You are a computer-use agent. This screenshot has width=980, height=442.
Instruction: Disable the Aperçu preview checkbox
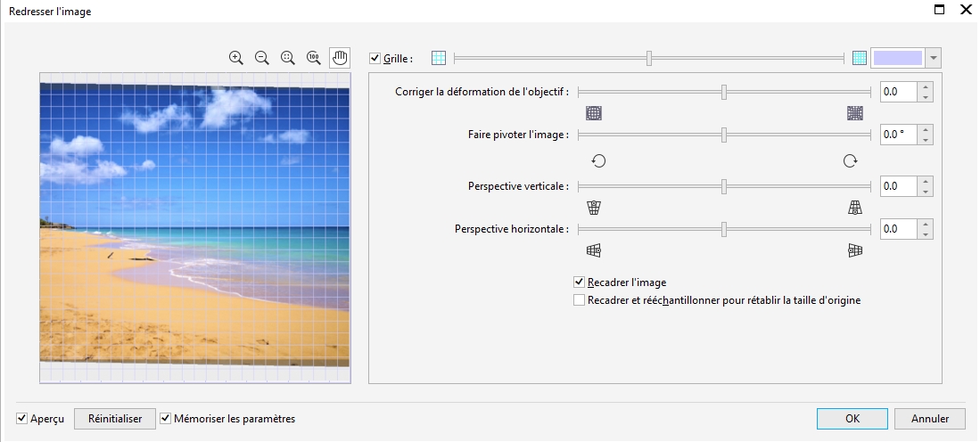point(21,419)
